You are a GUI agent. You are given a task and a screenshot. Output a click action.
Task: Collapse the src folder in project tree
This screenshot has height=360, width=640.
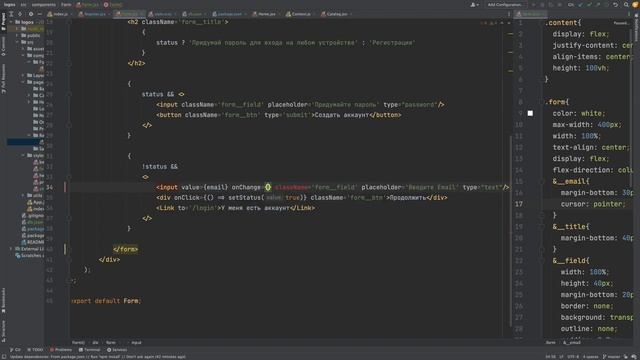point(18,42)
